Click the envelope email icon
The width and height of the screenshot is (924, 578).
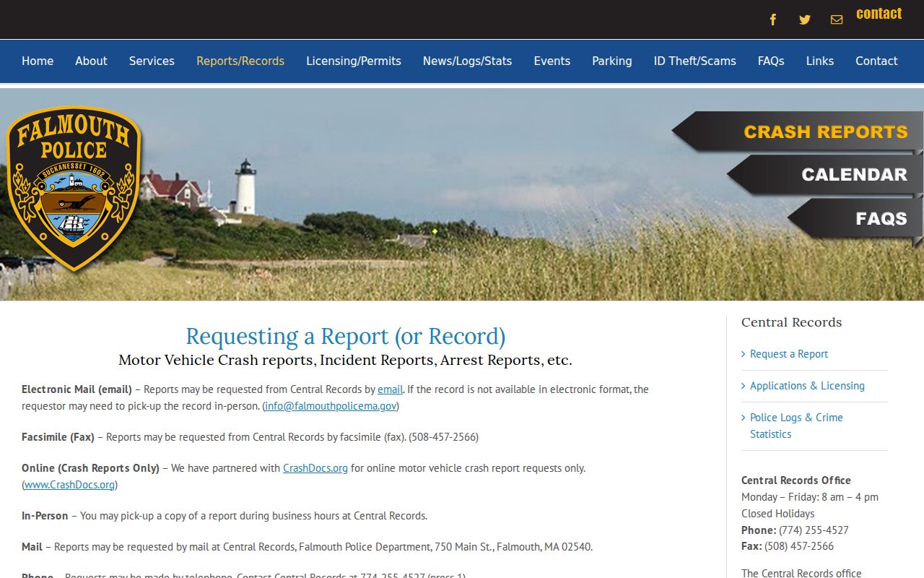[837, 20]
